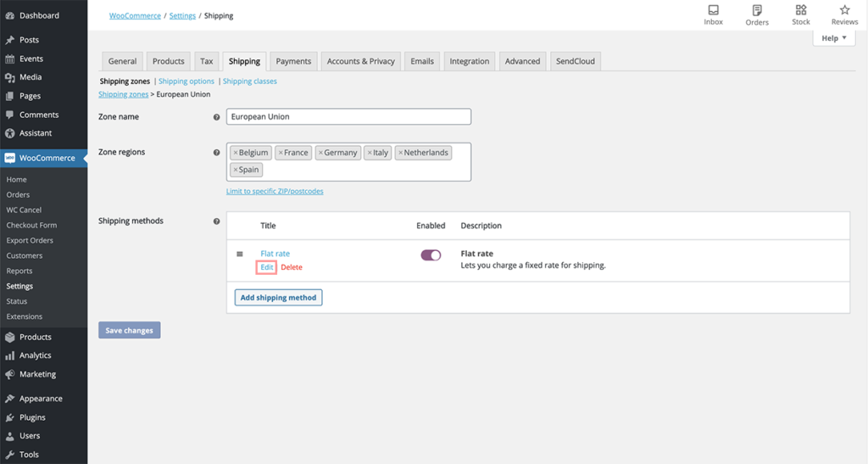Open Checkout Form in WooCommerce submenu
868x464 pixels.
tap(31, 226)
